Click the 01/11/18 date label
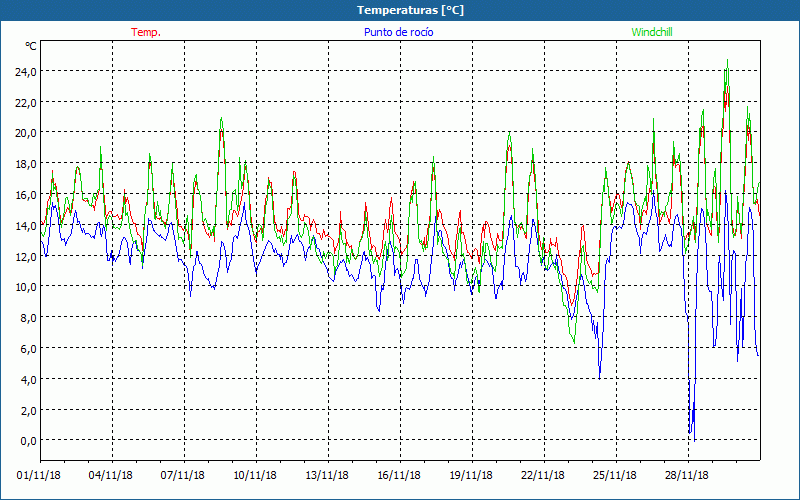The height and width of the screenshot is (500, 800). point(39,476)
